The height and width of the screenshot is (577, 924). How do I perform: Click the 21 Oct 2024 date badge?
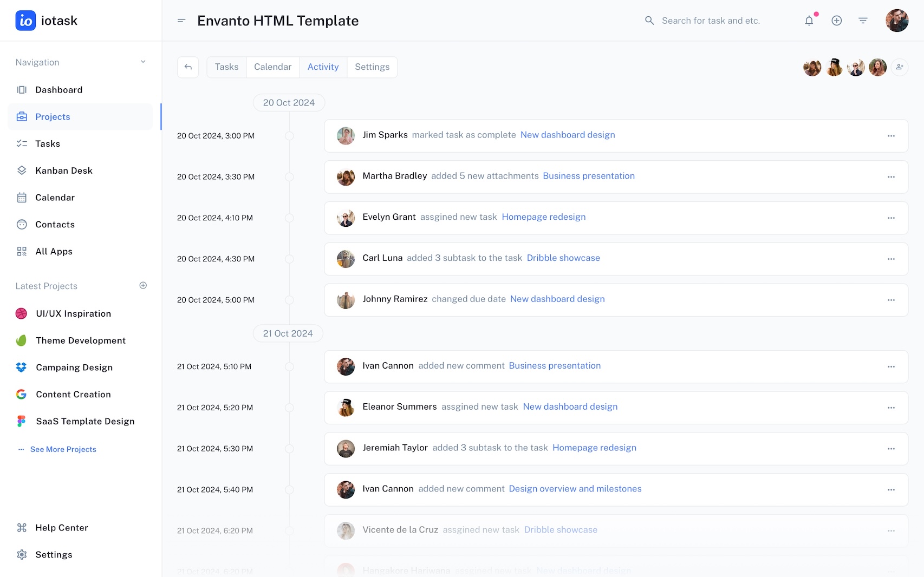point(288,333)
